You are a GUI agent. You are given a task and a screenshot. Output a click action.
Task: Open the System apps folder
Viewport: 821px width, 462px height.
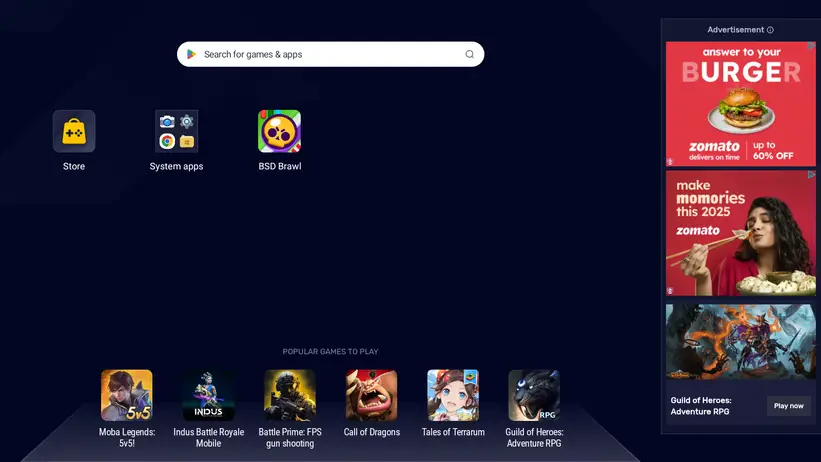tap(176, 131)
